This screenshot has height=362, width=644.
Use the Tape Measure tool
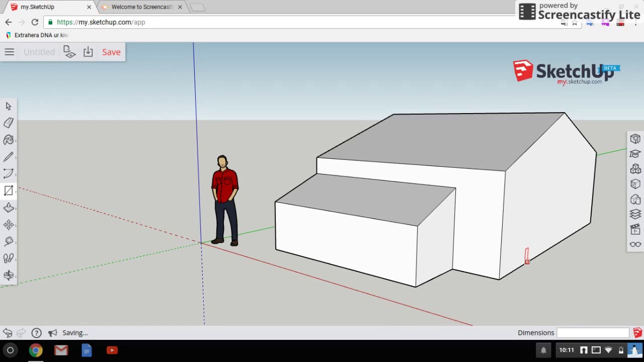tap(9, 241)
